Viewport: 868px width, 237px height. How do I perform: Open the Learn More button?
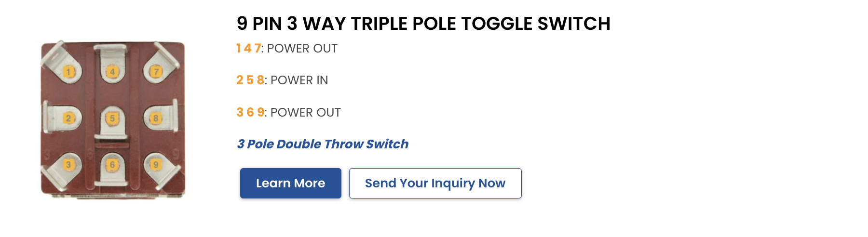click(290, 183)
